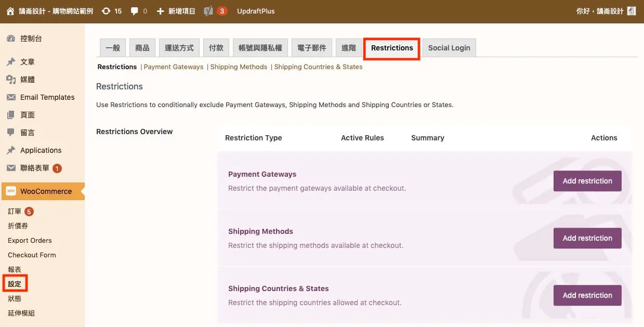The image size is (644, 327).
Task: Click the WooCommerce logo icon in sidebar
Action: [11, 191]
